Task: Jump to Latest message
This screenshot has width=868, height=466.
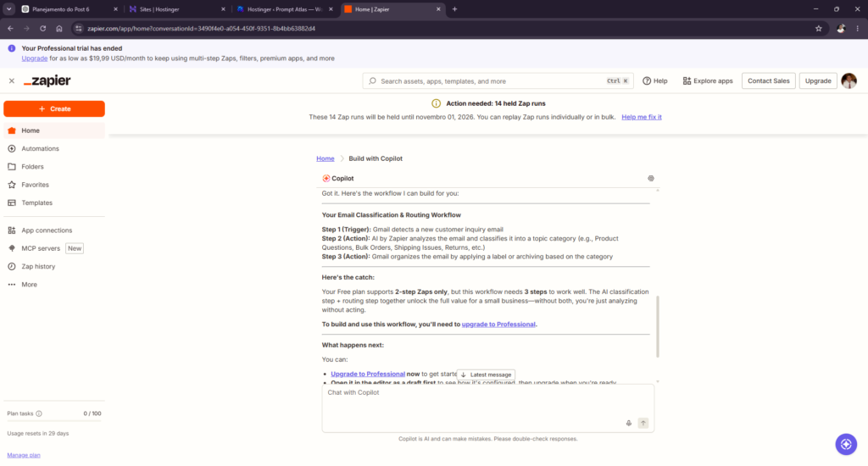Action: pos(486,375)
